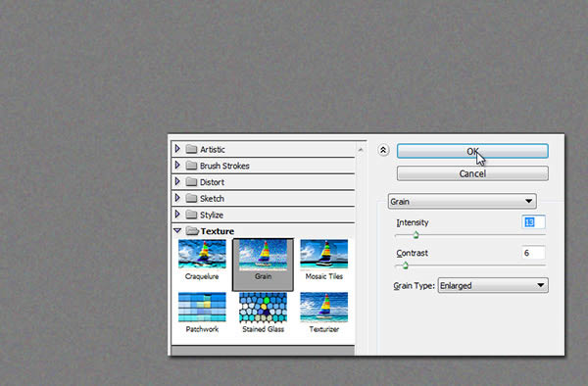Click the Sketch folder icon

coord(191,198)
